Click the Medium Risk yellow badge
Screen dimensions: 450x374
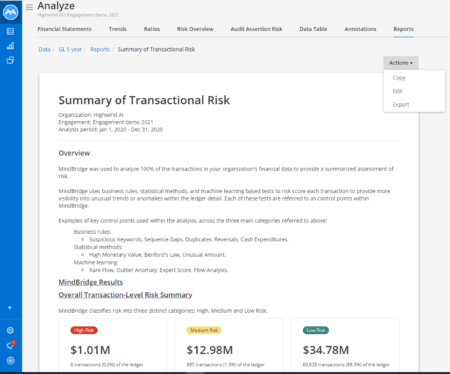(204, 330)
